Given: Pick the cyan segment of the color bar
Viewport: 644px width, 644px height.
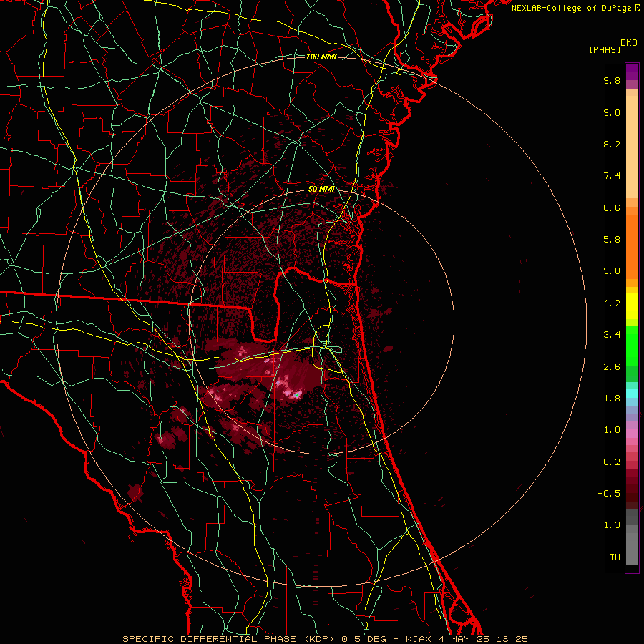Looking at the screenshot, I should [632, 394].
